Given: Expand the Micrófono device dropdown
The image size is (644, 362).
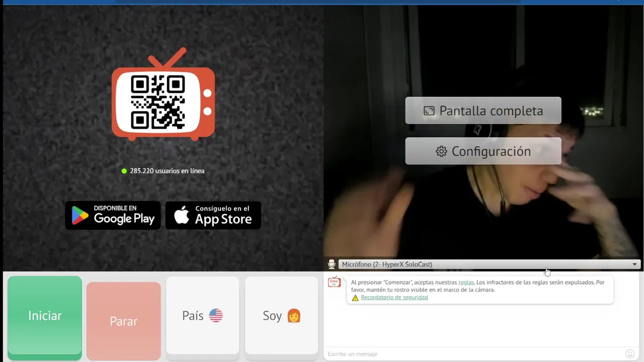Looking at the screenshot, I should pos(489,264).
